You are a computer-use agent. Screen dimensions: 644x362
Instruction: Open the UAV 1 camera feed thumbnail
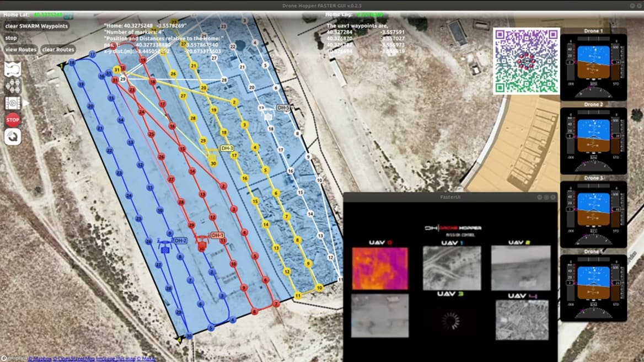pyautogui.click(x=452, y=268)
